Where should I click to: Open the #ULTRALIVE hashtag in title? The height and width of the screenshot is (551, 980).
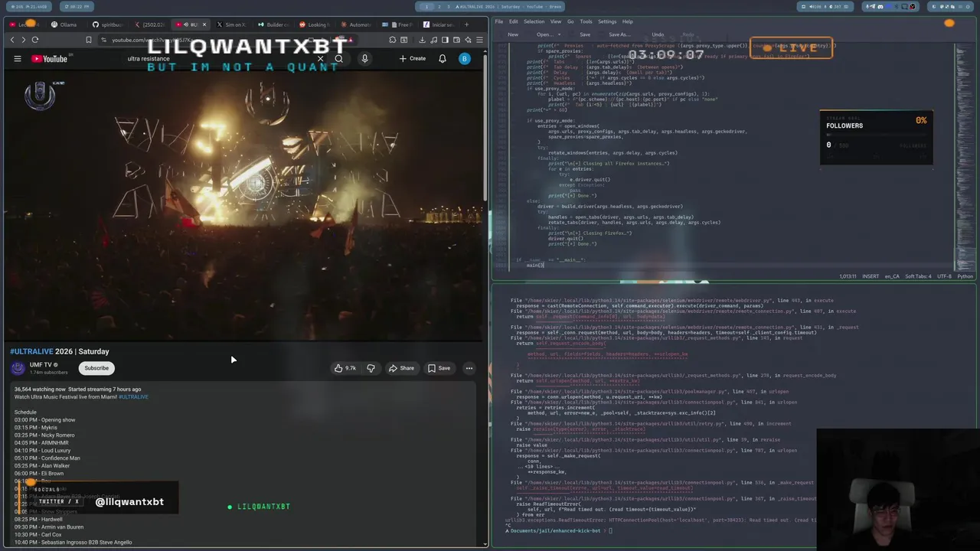click(x=31, y=351)
